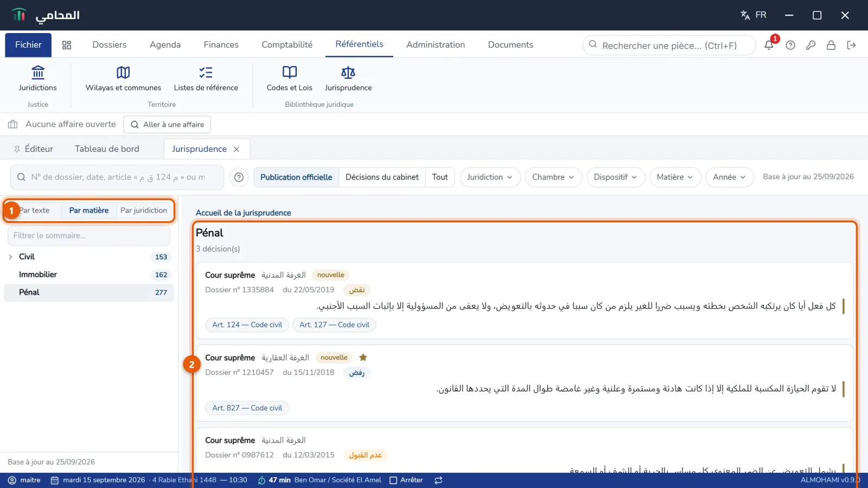
Task: Switch to Tableau de bord tab
Action: tap(107, 149)
